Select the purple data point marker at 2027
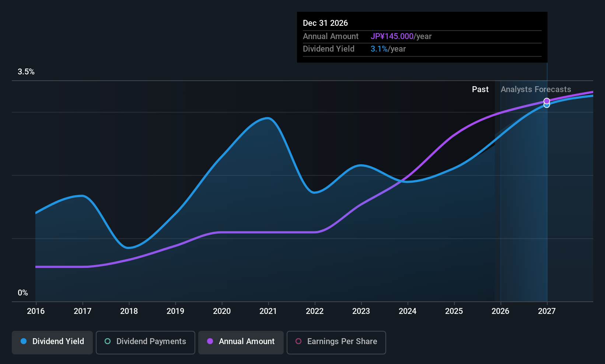The width and height of the screenshot is (605, 364). click(x=547, y=101)
